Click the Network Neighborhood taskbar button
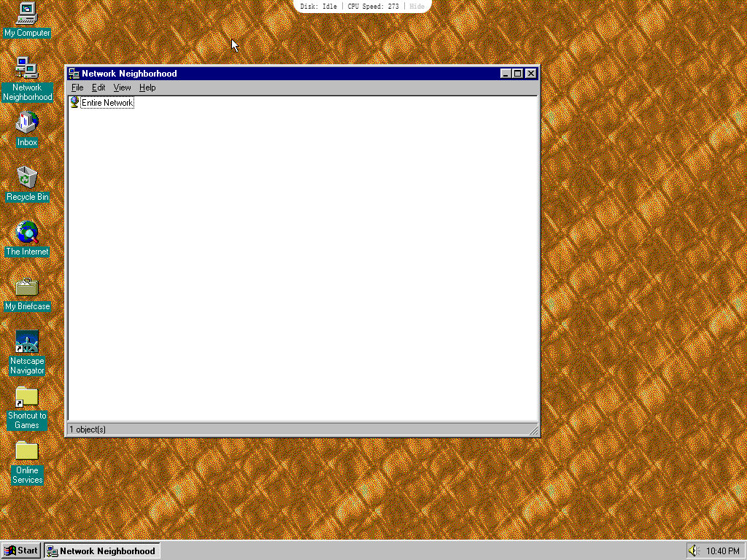Viewport: 747px width, 560px height. click(x=101, y=551)
